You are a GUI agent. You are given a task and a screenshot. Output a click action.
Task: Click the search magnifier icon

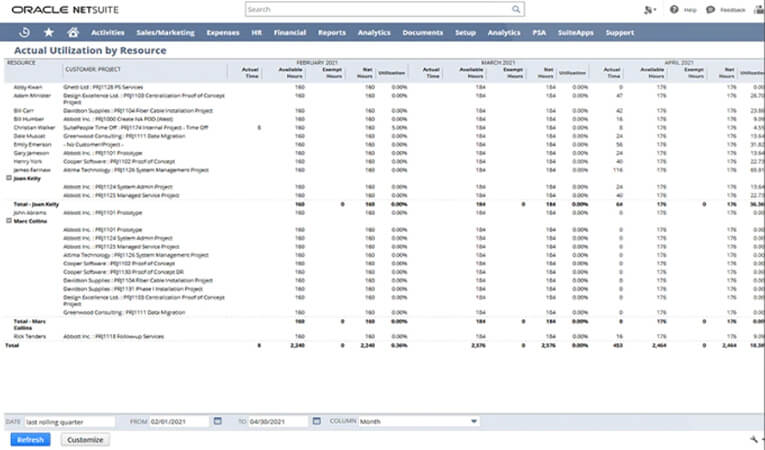(x=516, y=9)
